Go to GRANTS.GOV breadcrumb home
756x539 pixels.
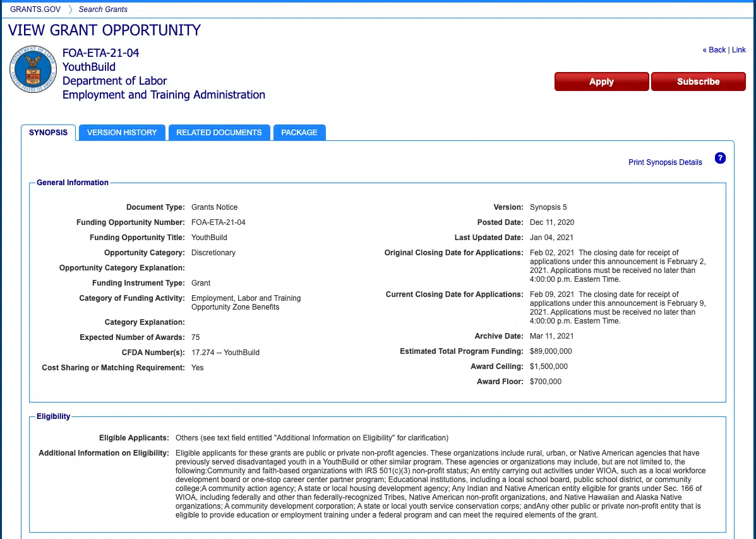[35, 9]
